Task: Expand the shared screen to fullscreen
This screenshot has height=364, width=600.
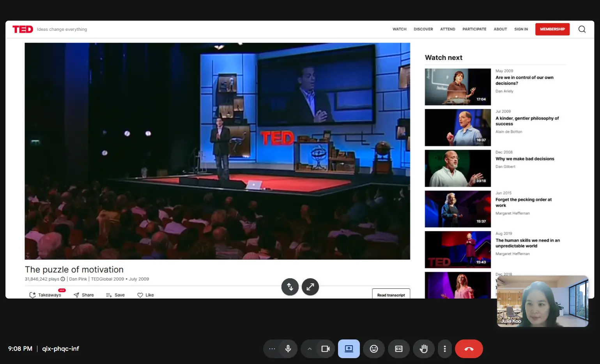Action: [310, 287]
